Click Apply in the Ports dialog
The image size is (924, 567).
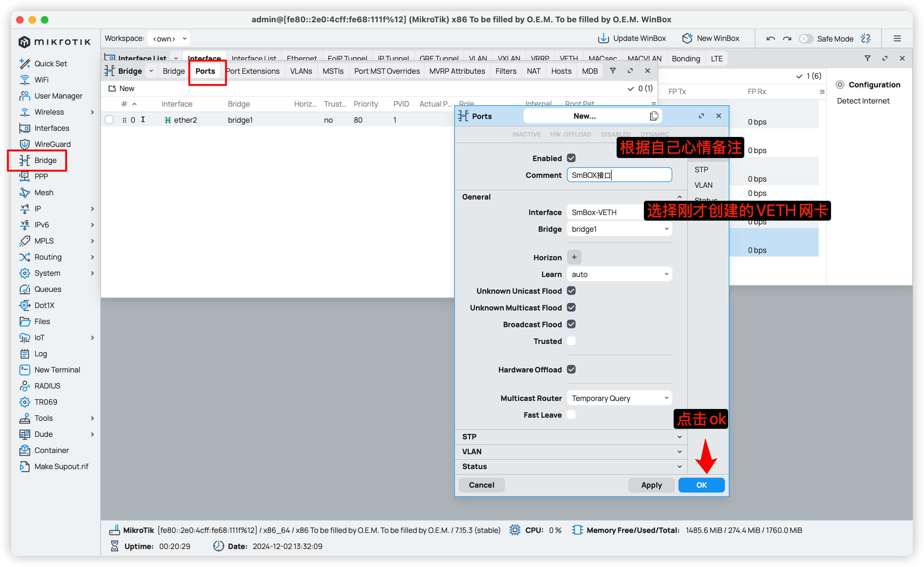[651, 485]
